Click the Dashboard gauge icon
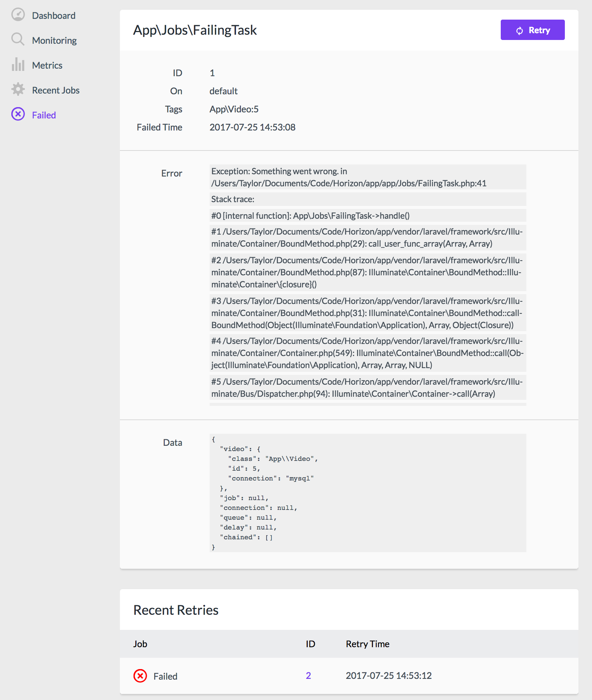592x700 pixels. (x=18, y=15)
